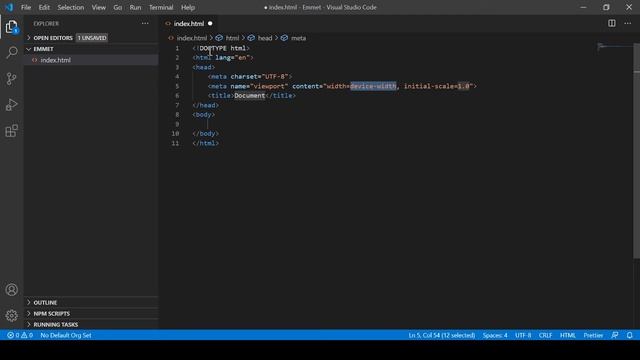Click Ln 5, Col 54 cursor position status
Viewport: 640px width, 360px height.
pos(442,335)
